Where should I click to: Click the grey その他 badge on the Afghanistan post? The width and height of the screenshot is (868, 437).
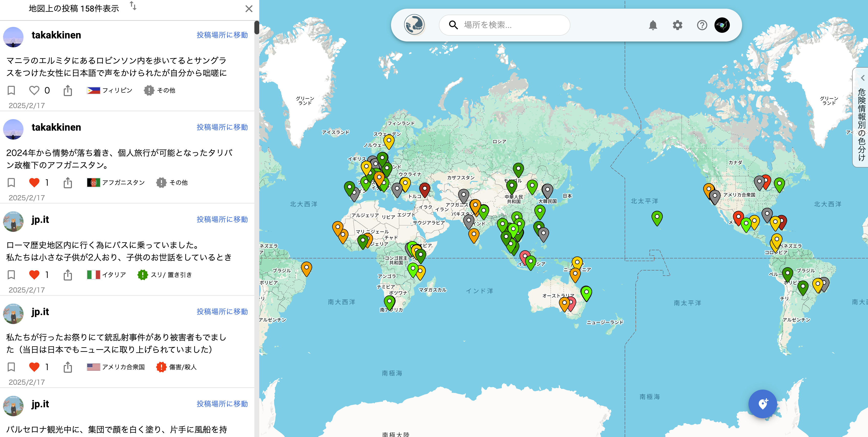click(x=161, y=182)
